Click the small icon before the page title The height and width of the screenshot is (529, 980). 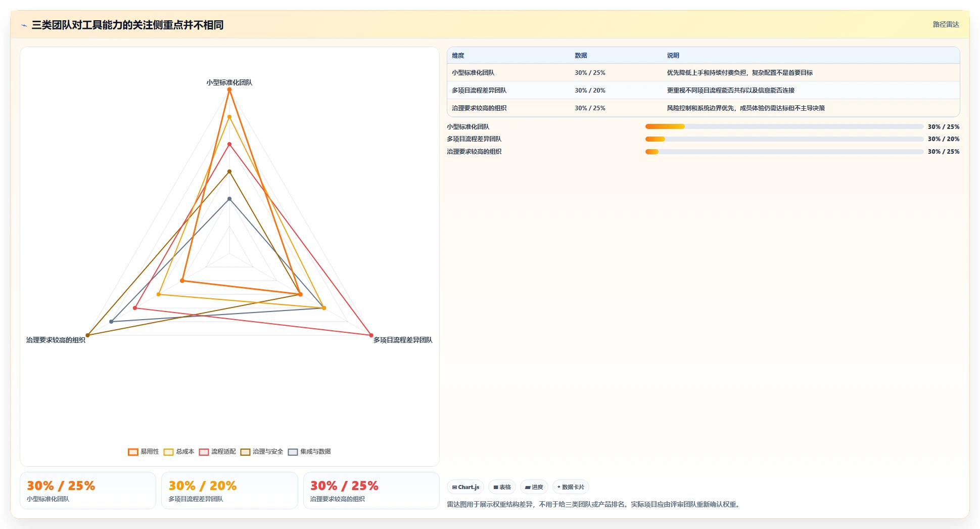click(24, 25)
